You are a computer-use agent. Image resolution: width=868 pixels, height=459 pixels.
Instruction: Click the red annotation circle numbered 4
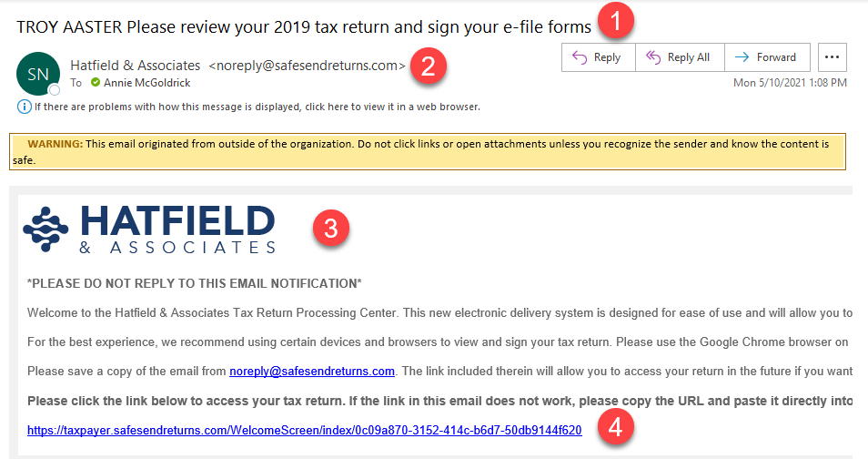point(616,428)
